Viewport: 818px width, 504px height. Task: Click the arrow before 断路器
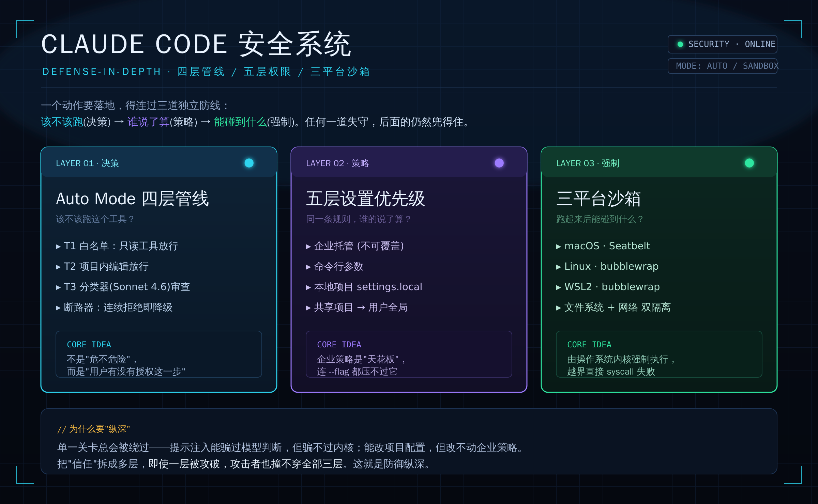(x=58, y=308)
